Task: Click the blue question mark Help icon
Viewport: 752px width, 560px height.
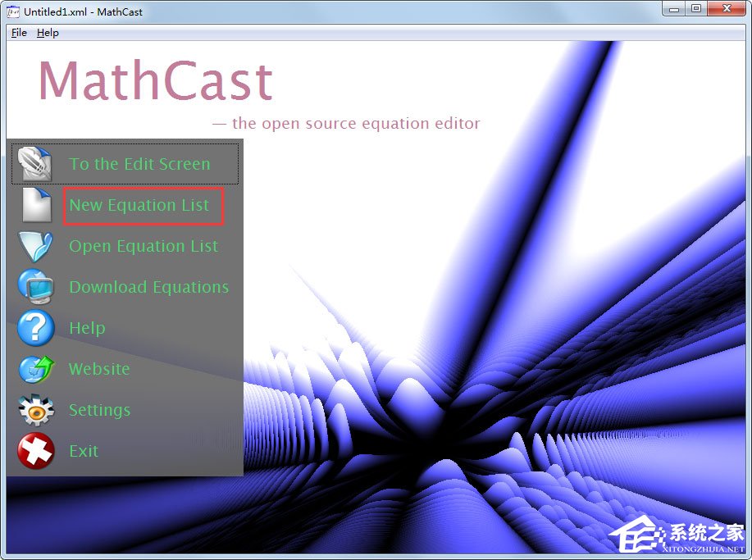Action: (x=36, y=328)
